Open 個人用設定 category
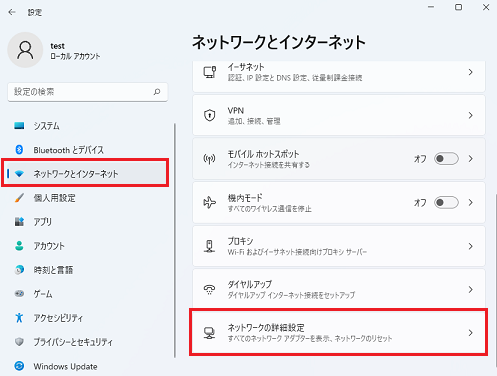 pos(87,198)
